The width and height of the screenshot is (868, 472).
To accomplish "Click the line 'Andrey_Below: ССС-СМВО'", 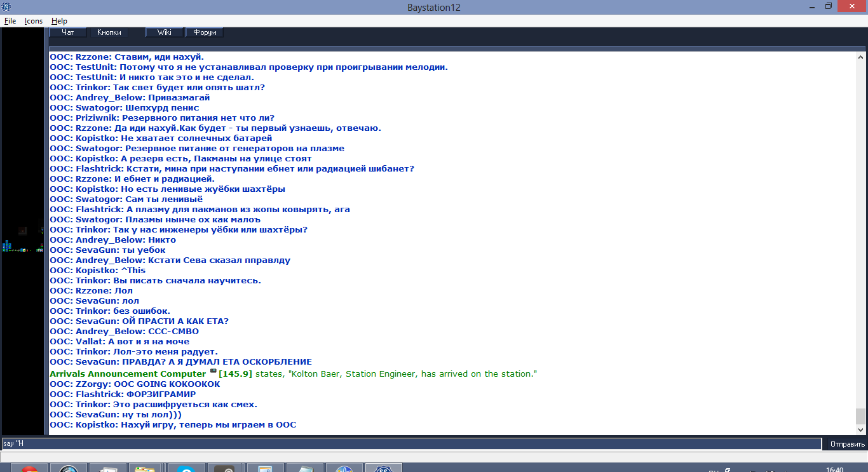I will pos(124,332).
